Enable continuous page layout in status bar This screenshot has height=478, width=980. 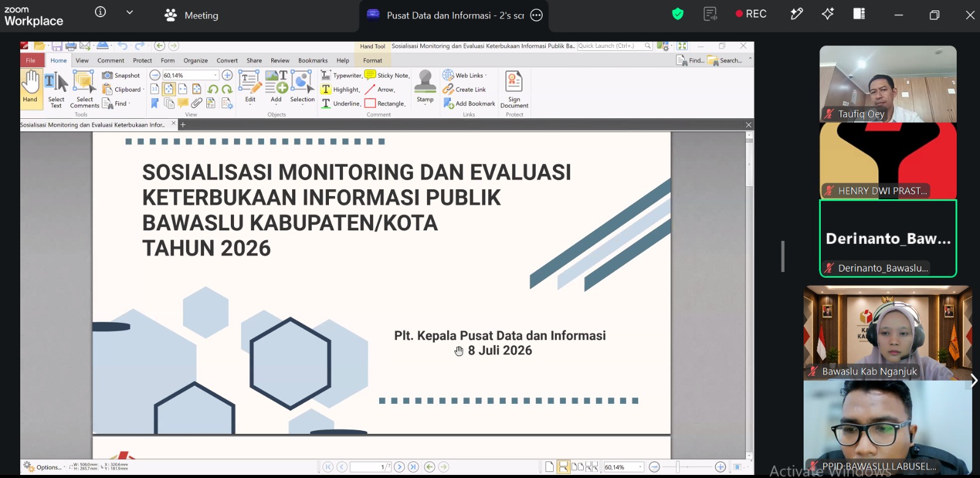pyautogui.click(x=563, y=467)
